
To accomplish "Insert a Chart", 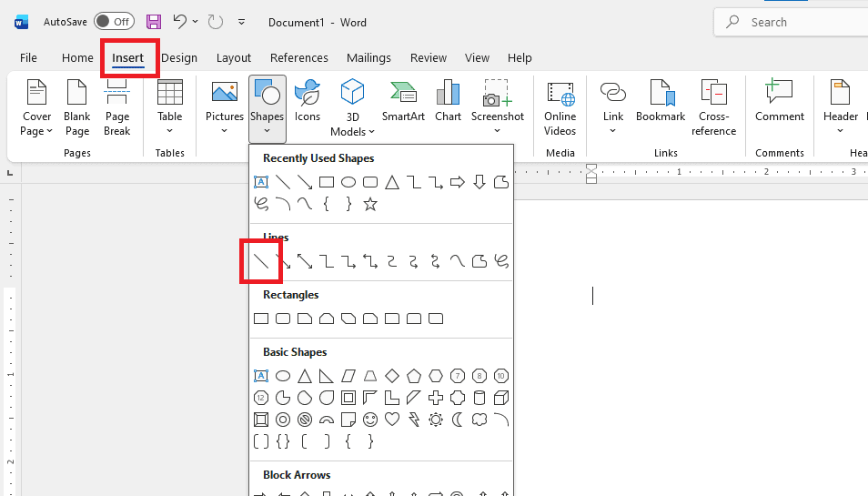I will pos(448,101).
